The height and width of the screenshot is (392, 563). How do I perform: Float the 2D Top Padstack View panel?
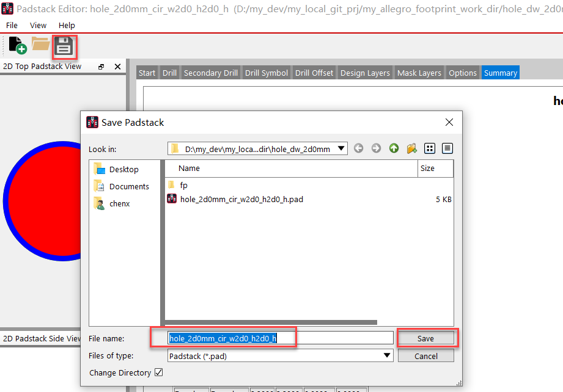[x=101, y=67]
